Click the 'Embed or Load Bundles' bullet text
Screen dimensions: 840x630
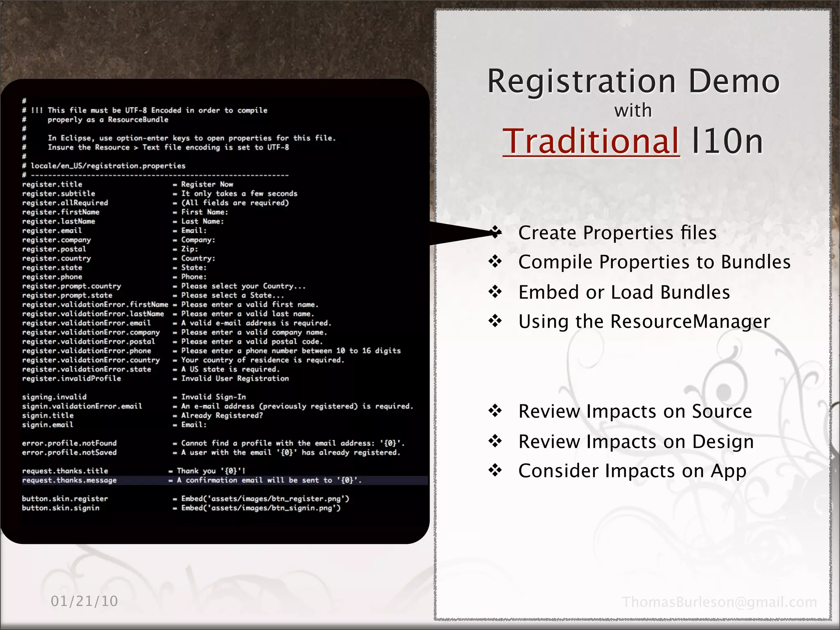click(x=624, y=292)
